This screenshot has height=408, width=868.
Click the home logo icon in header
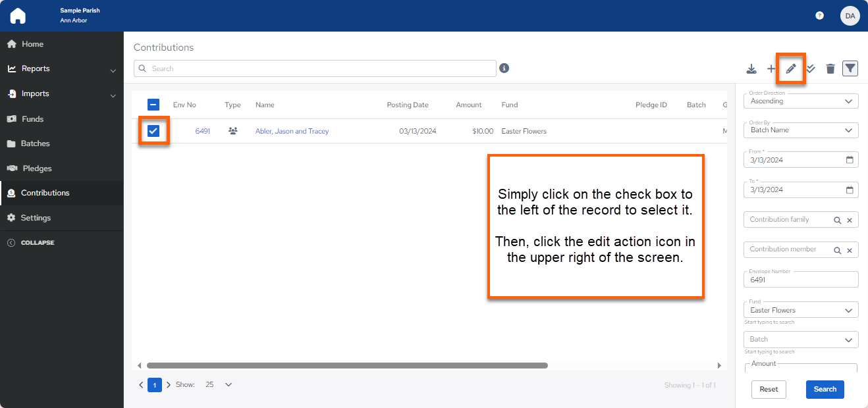click(x=18, y=16)
